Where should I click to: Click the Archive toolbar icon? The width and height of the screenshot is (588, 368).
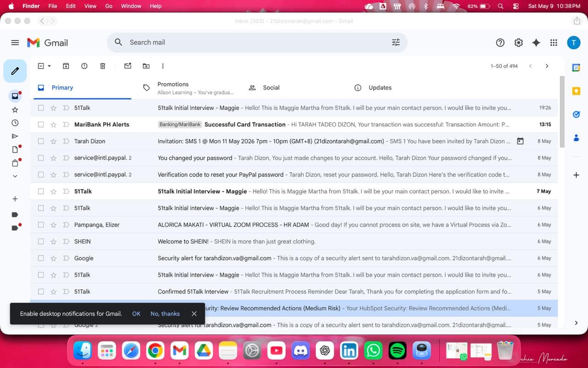(x=66, y=66)
